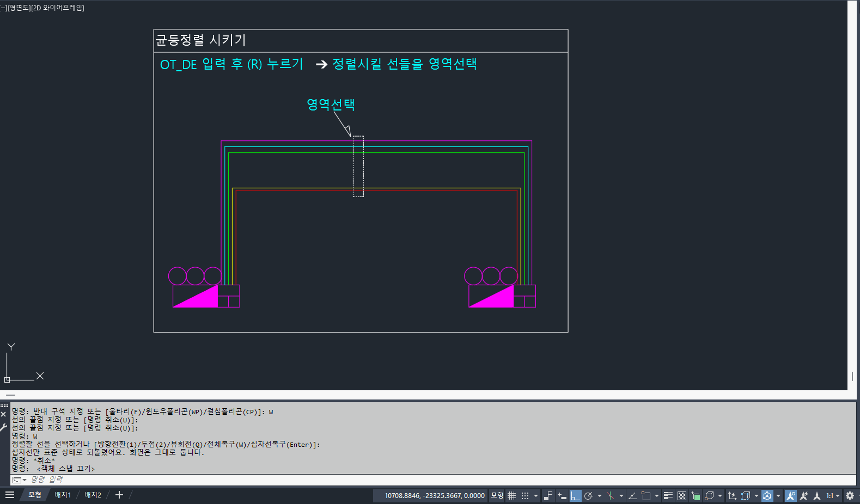Toggle polar tracking icon
Screen dimensions: 860x504
(x=588, y=496)
